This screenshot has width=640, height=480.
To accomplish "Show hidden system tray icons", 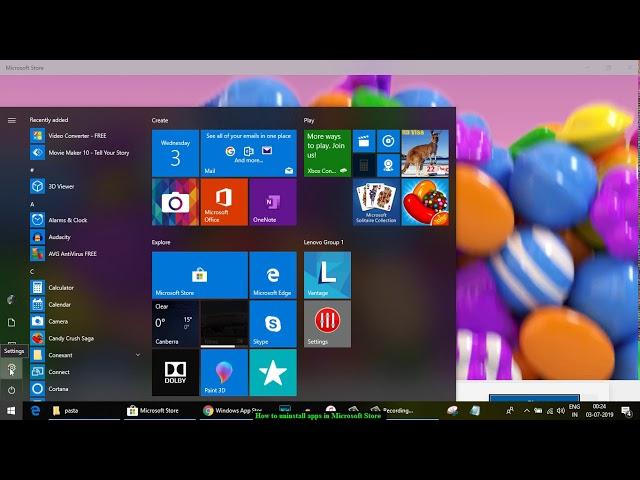I will pos(527,411).
